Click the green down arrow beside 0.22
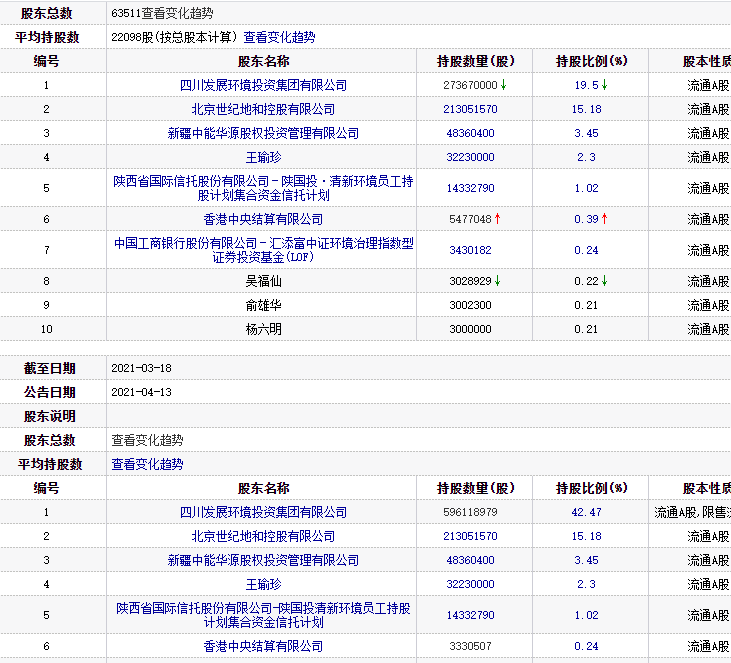The height and width of the screenshot is (663, 731). (x=604, y=281)
